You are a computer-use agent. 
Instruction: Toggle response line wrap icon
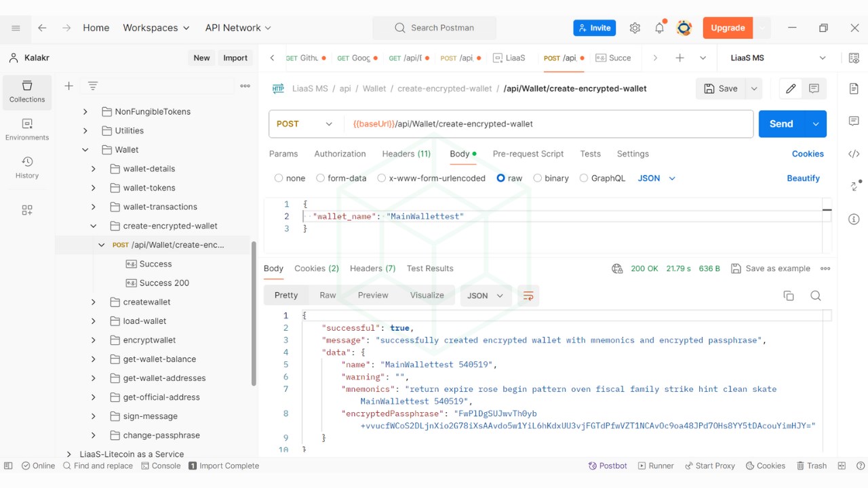[528, 296]
